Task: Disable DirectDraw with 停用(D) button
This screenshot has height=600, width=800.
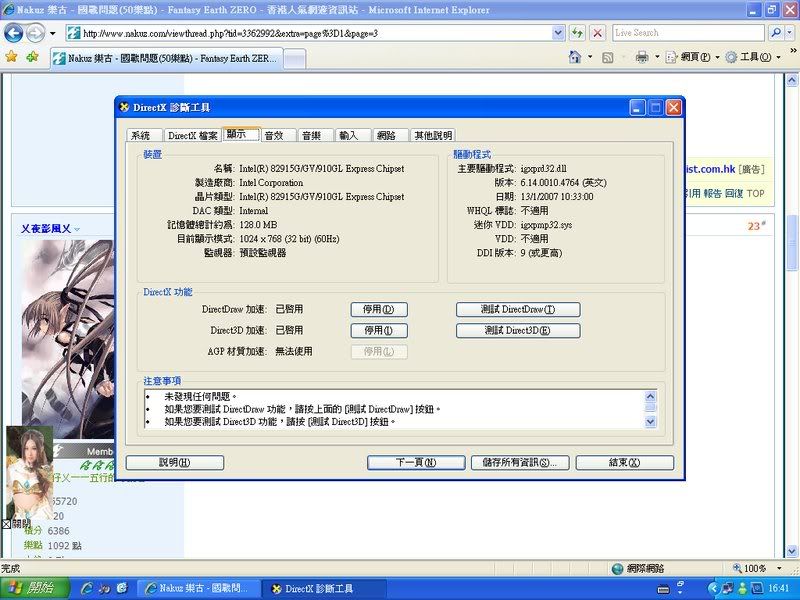Action: pyautogui.click(x=379, y=309)
